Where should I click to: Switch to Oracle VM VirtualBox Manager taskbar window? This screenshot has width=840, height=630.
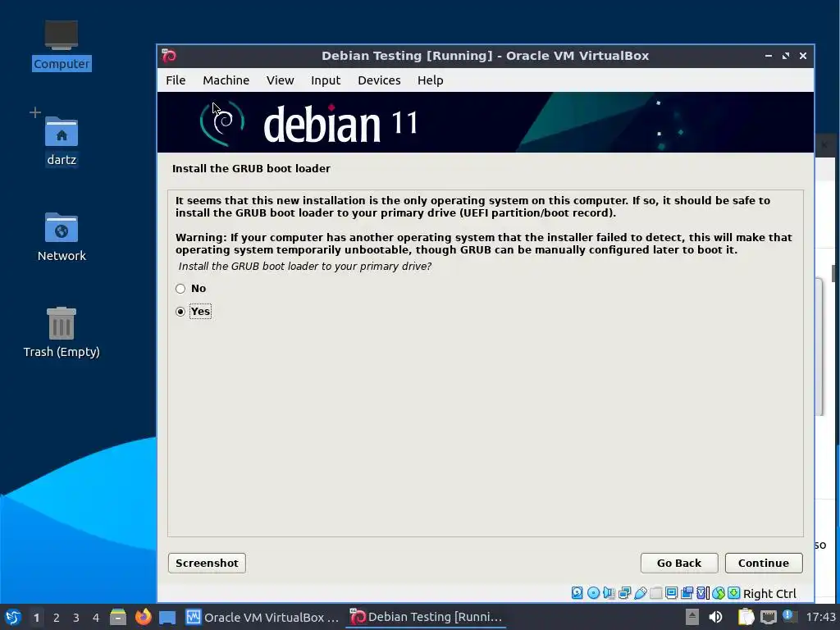point(262,617)
